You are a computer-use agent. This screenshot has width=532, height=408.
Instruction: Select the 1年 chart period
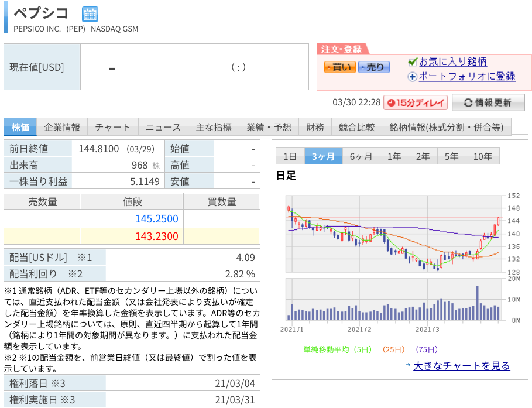(x=394, y=156)
